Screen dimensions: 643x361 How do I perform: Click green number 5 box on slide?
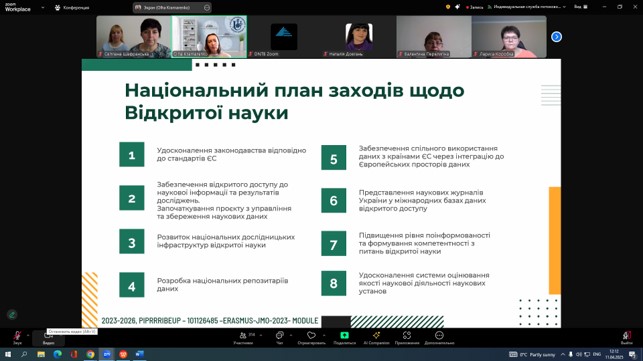333,158
